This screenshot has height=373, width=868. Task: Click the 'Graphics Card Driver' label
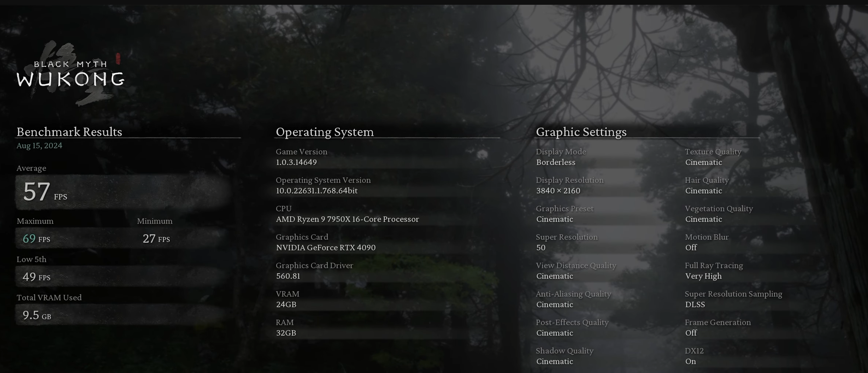[314, 266]
